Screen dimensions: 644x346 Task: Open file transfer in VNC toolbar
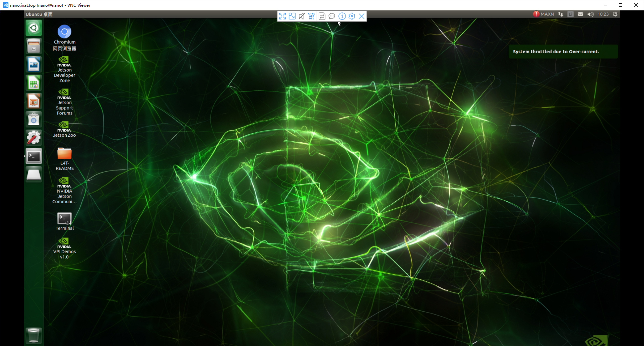pos(322,16)
